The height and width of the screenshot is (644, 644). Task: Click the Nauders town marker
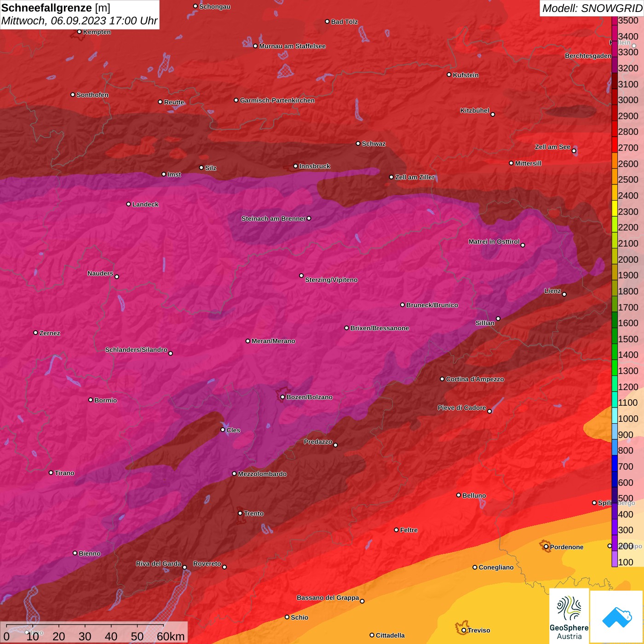point(116,276)
